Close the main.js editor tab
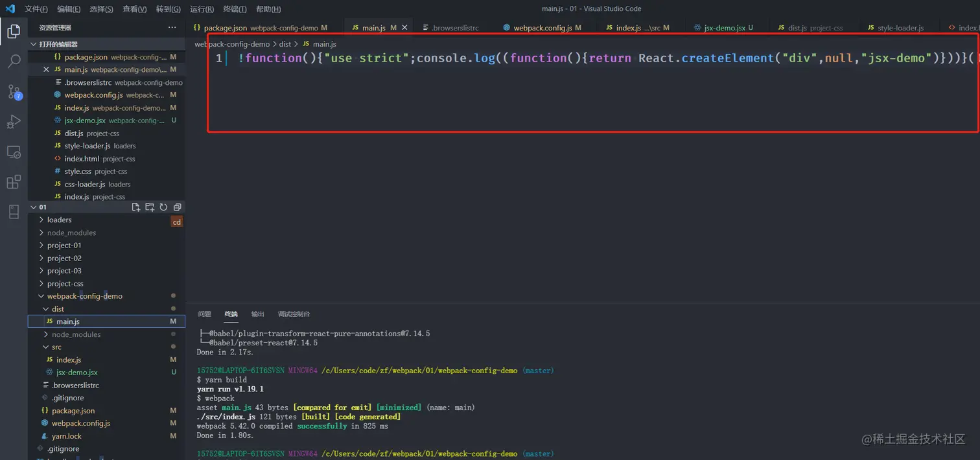The image size is (980, 460). pyautogui.click(x=405, y=28)
